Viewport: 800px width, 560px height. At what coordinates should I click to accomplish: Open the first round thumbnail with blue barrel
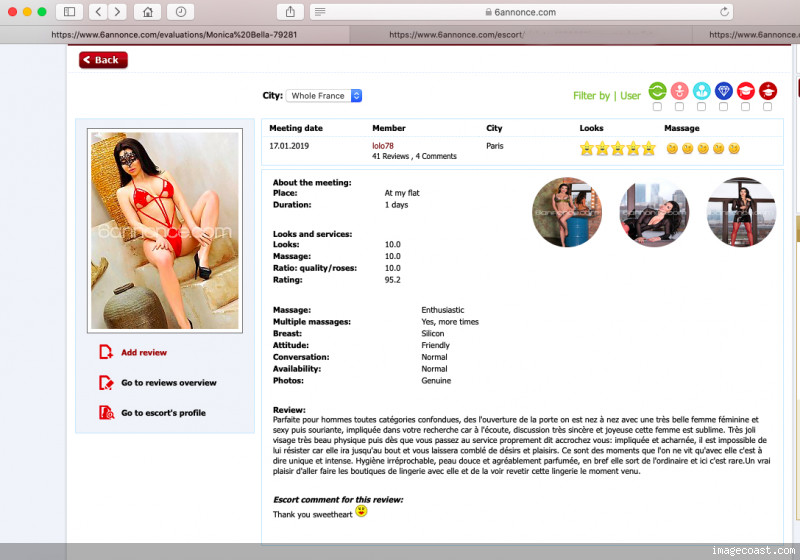point(567,212)
